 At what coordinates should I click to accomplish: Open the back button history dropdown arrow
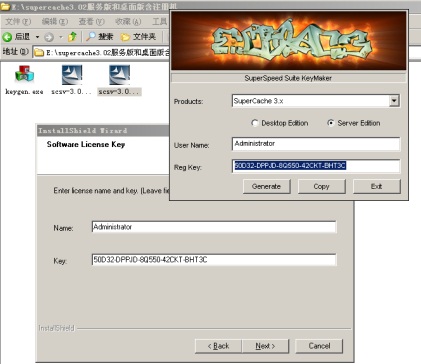[x=37, y=37]
